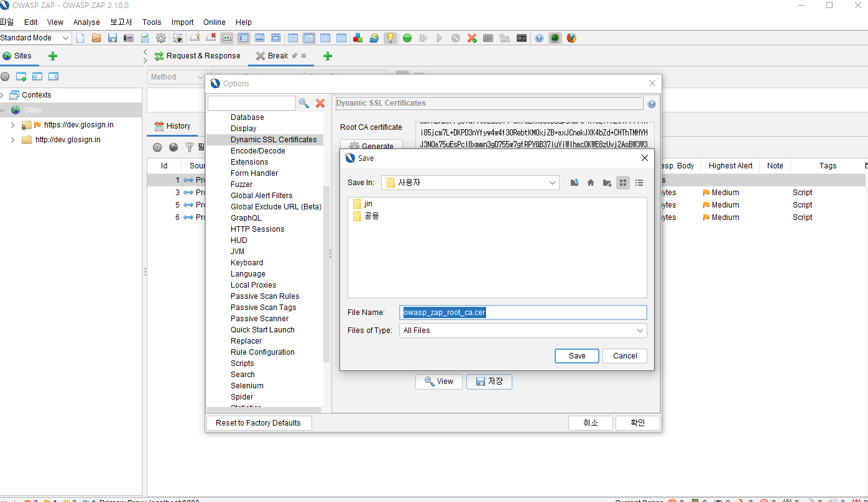The width and height of the screenshot is (868, 502).
Task: Select the History tab
Action: (172, 126)
